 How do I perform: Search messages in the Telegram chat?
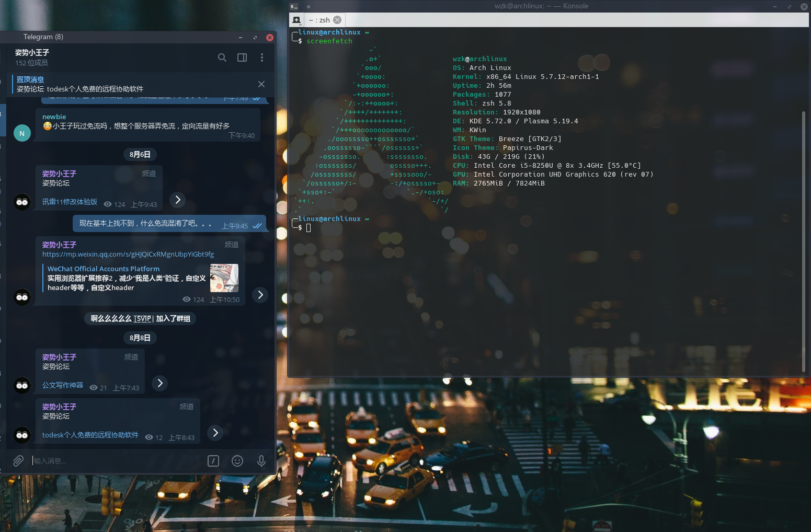tap(222, 57)
